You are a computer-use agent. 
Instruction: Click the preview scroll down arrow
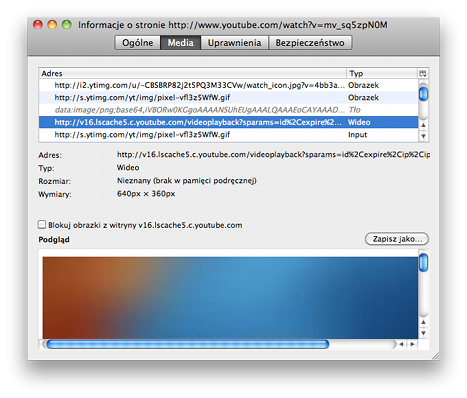click(x=423, y=333)
